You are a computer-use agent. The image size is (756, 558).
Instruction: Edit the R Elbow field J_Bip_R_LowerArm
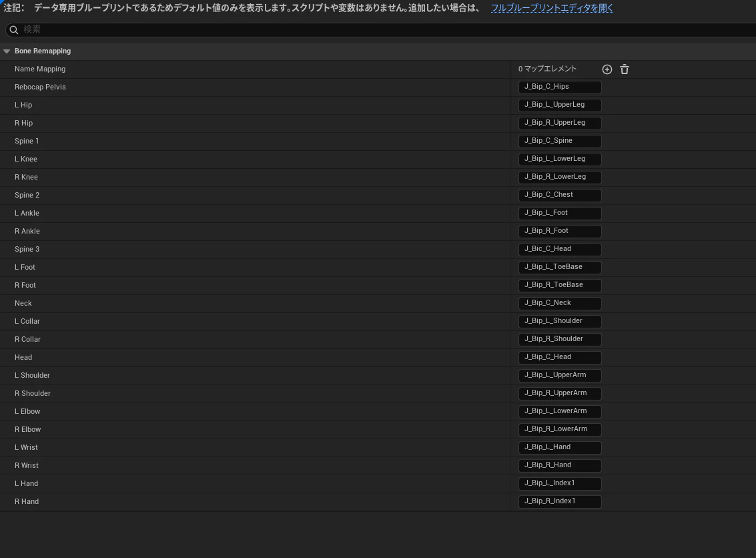[560, 429]
